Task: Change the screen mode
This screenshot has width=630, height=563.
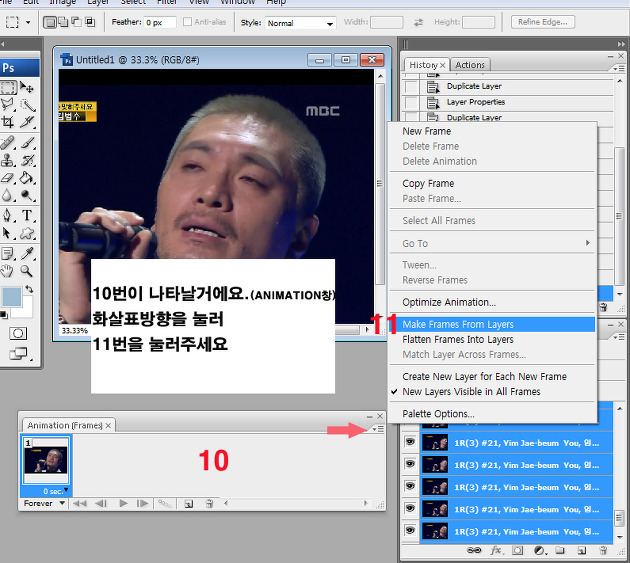Action: (x=18, y=354)
